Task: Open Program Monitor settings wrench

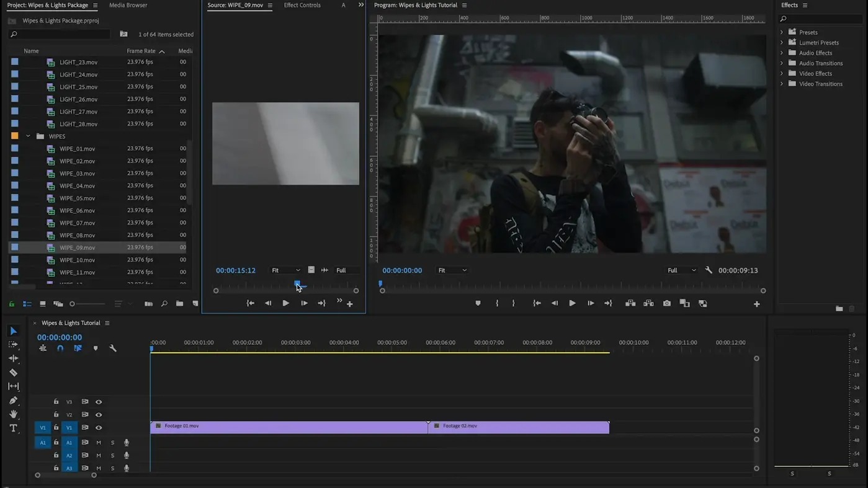Action: click(709, 270)
